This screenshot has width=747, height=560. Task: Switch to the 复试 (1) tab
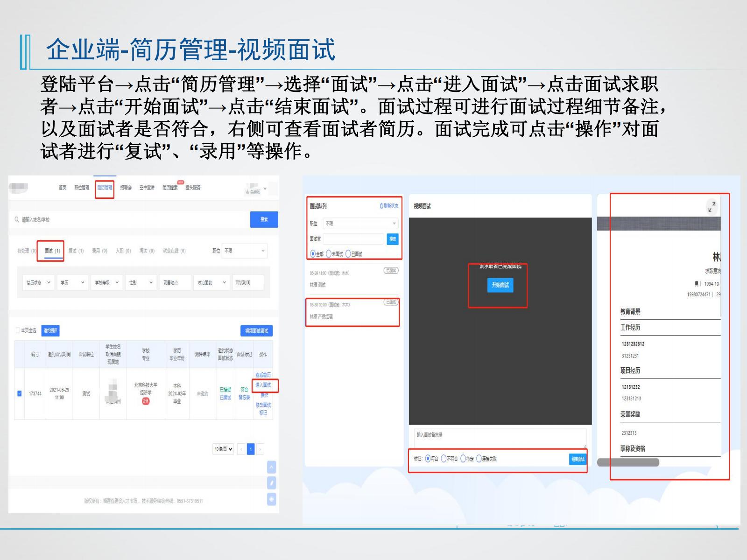pyautogui.click(x=76, y=251)
